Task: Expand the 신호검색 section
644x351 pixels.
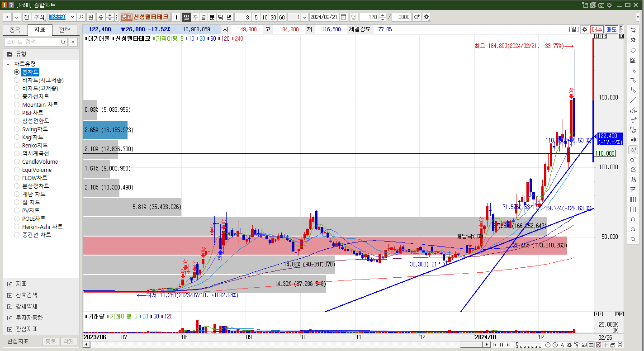Action: [x=10, y=295]
